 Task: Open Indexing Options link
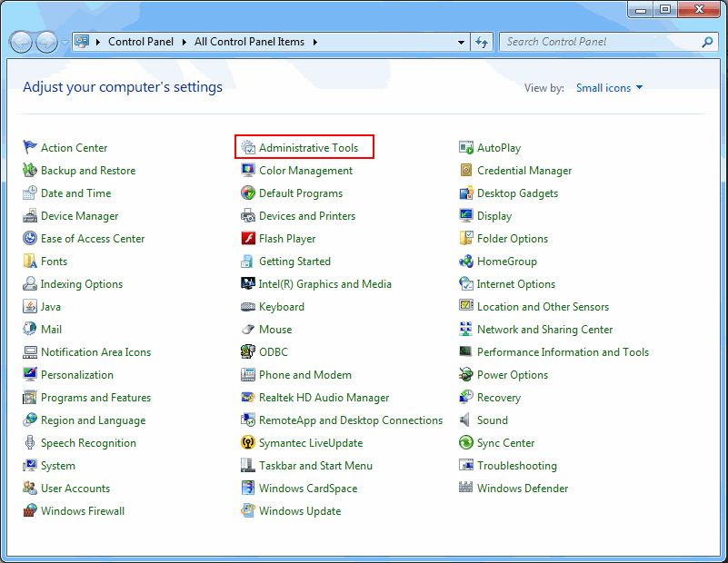[x=81, y=284]
